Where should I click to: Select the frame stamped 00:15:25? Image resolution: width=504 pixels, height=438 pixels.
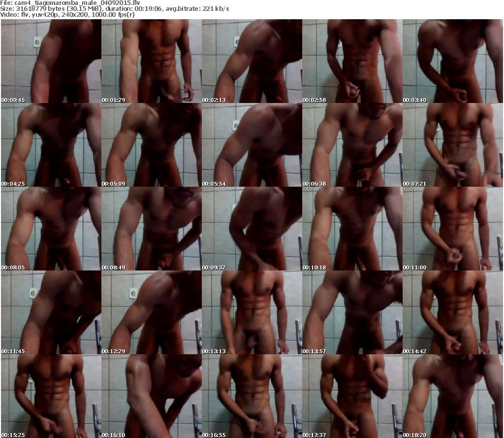(x=51, y=396)
